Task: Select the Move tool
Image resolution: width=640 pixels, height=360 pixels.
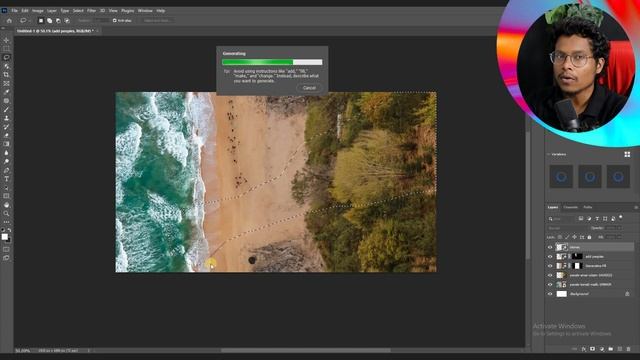Action: coord(6,40)
